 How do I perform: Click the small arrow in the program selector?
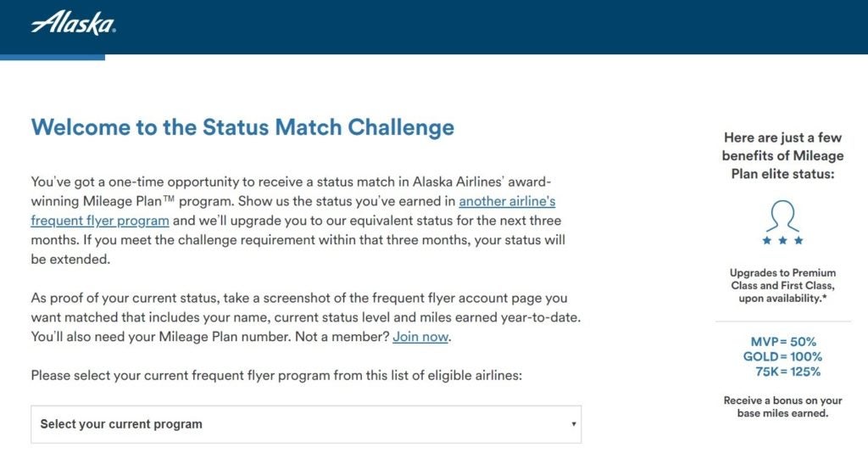coord(573,424)
